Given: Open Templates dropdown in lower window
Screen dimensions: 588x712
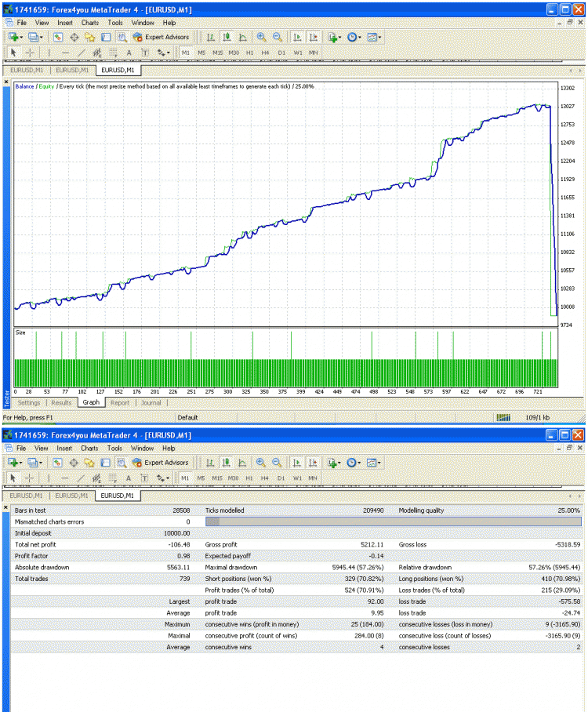Looking at the screenshot, I should coord(374,463).
